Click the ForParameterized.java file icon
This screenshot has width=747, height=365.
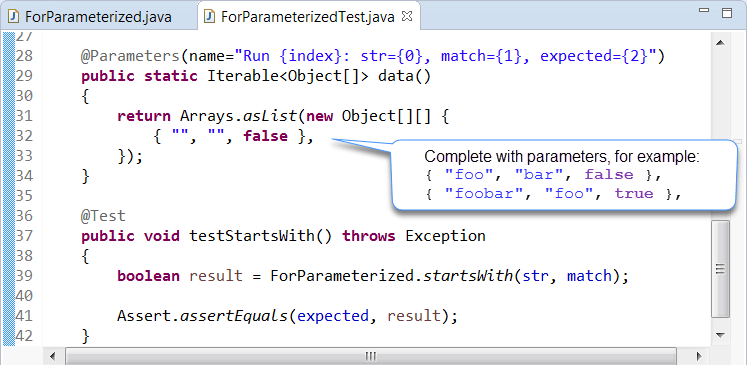tap(14, 17)
